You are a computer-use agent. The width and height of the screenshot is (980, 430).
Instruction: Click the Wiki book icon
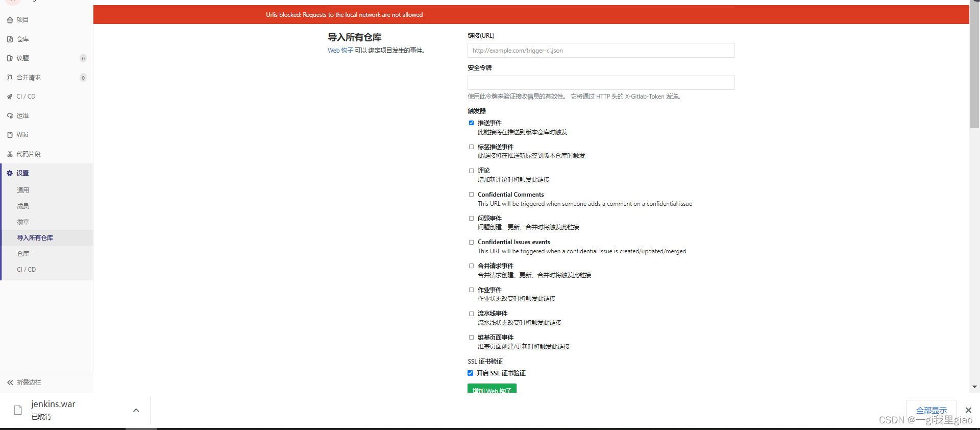tap(10, 135)
